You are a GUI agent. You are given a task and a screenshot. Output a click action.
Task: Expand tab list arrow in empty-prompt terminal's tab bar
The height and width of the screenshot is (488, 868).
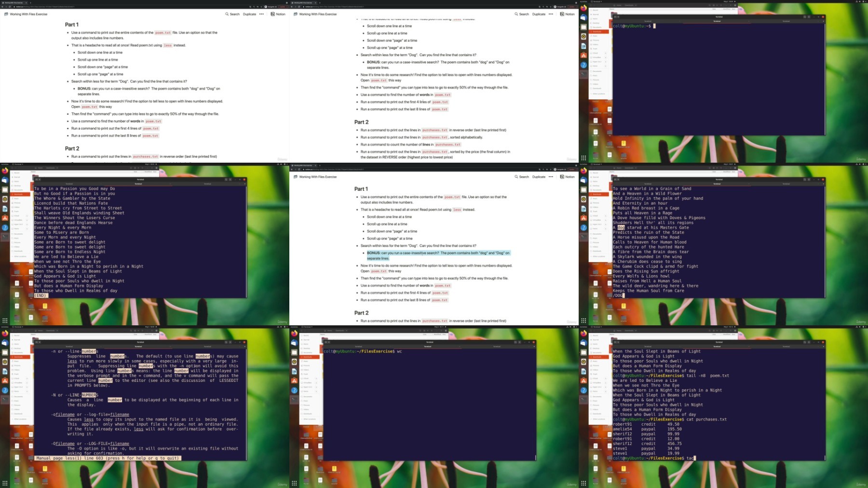coord(822,21)
